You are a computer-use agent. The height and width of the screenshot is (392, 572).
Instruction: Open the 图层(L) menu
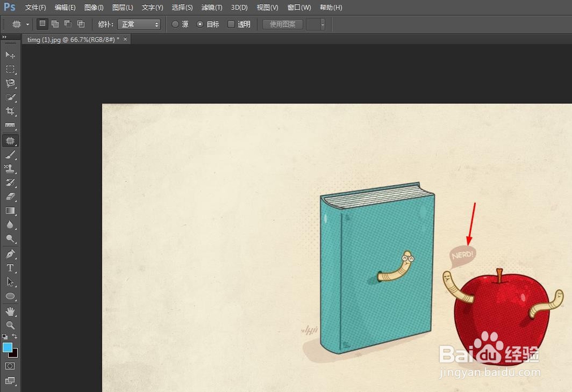coord(122,7)
